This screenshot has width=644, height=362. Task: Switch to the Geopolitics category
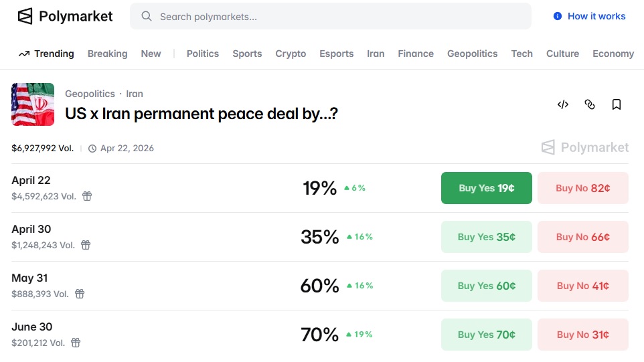click(x=472, y=54)
